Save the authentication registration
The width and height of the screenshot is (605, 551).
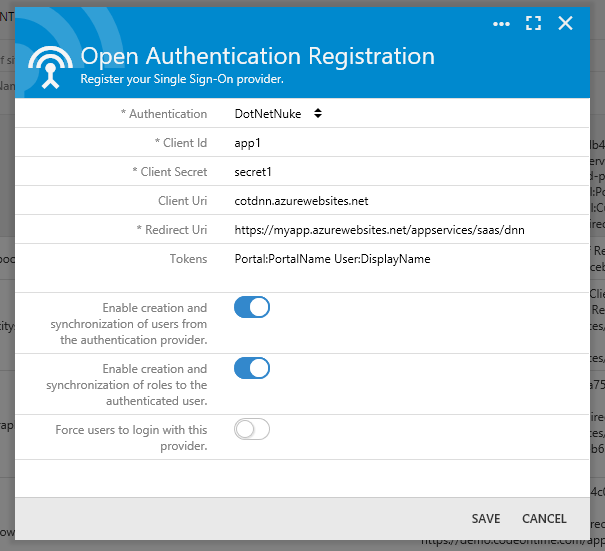(x=486, y=519)
